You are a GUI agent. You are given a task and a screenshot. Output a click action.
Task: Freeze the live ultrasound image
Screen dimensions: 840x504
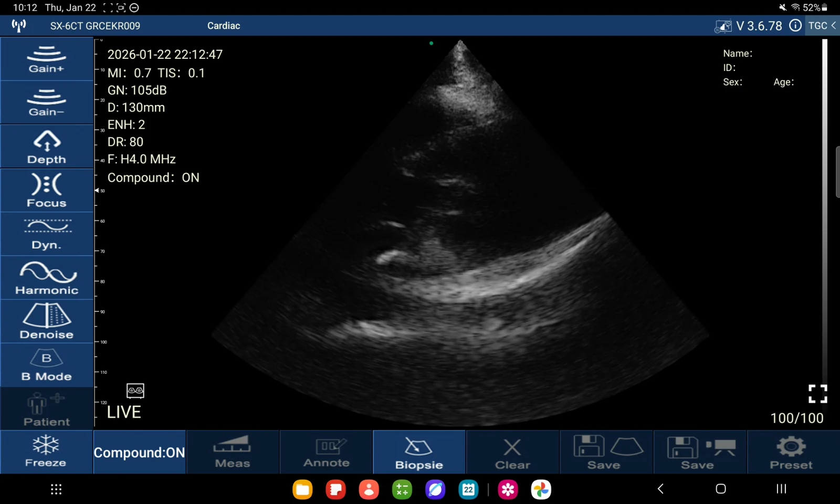point(46,452)
